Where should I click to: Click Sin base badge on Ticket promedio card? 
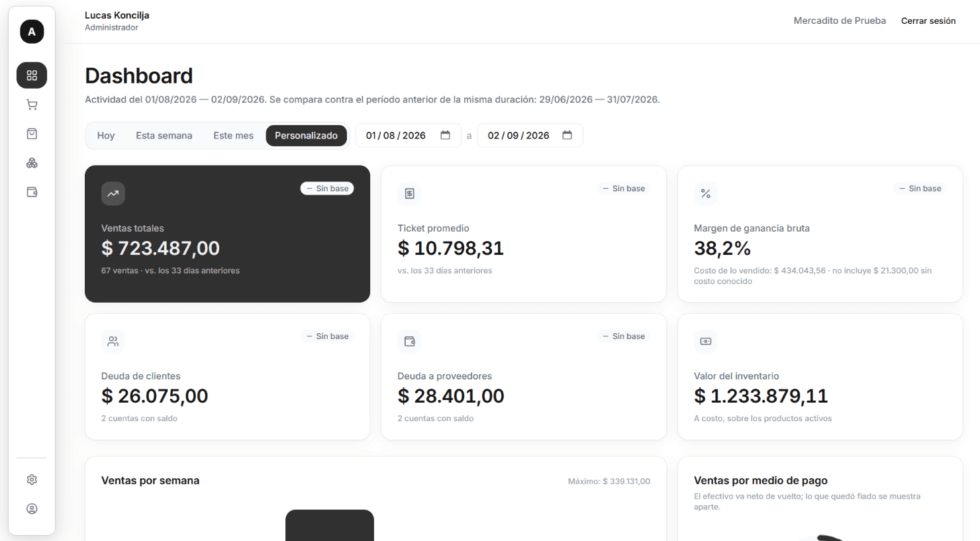click(x=624, y=189)
